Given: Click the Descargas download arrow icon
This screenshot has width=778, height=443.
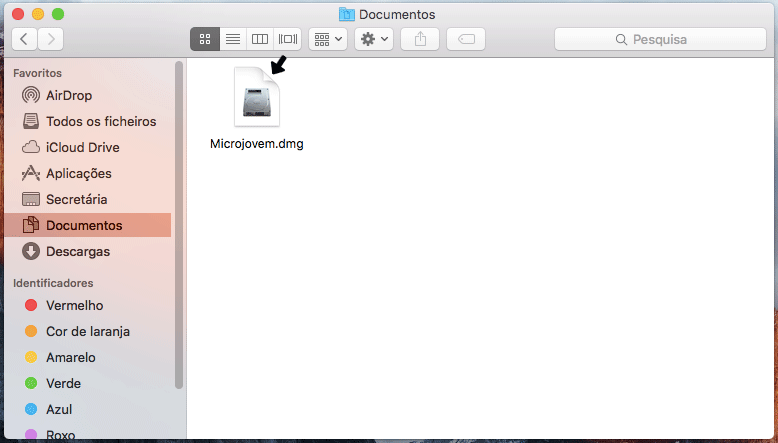Looking at the screenshot, I should [31, 251].
